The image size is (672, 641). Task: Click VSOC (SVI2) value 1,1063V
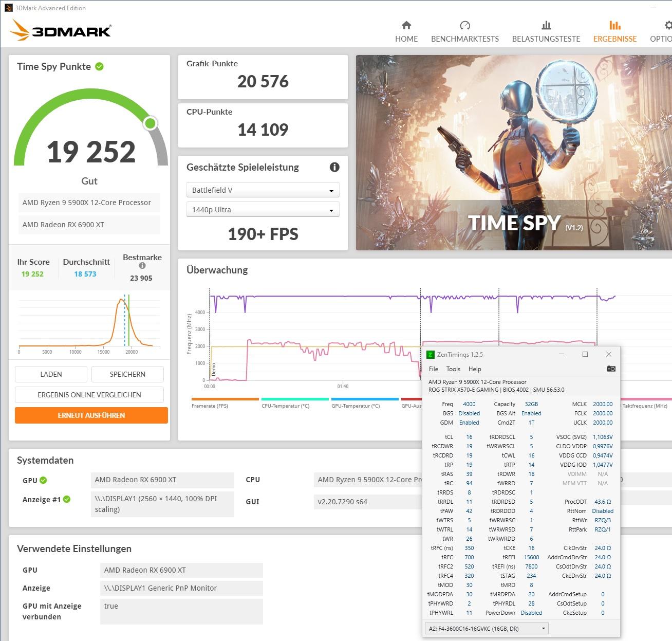(603, 437)
